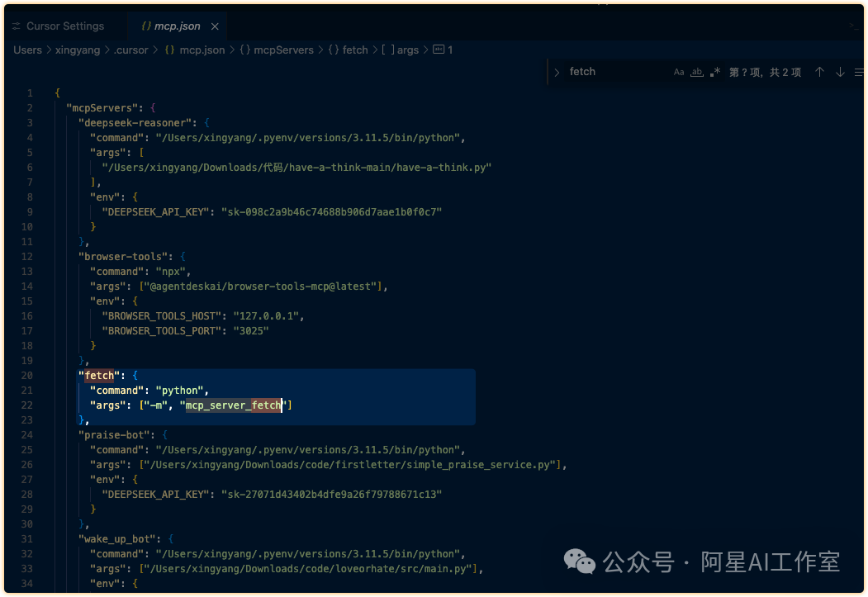Click line number 20 in the gutter
This screenshot has height=597, width=868.
[x=27, y=376]
